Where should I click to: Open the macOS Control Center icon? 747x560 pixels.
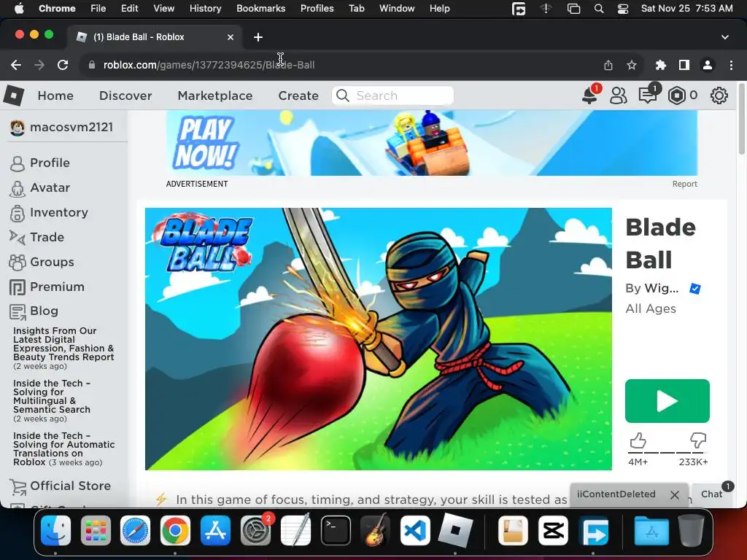click(623, 9)
